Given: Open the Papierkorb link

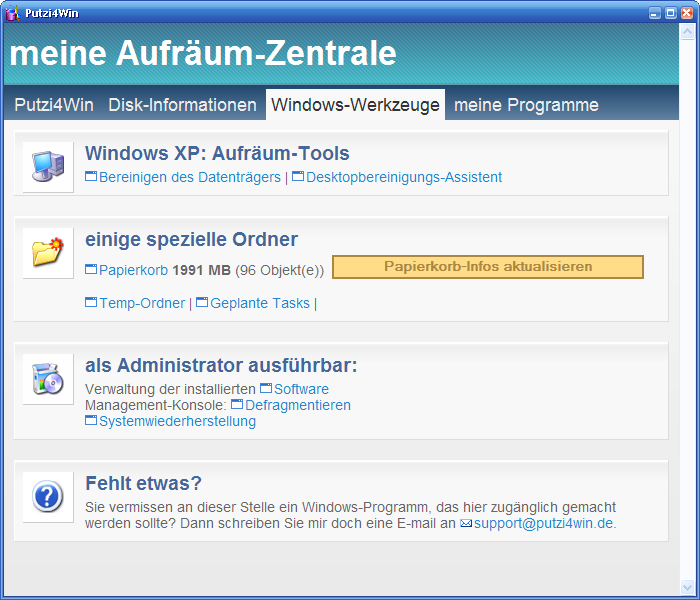Looking at the screenshot, I should [x=127, y=270].
